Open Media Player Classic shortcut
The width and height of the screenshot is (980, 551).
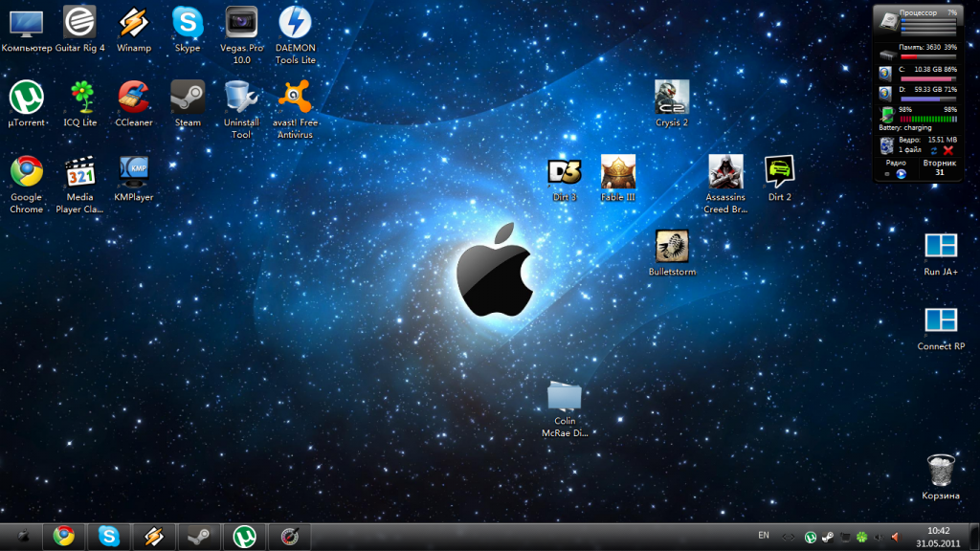80,185
